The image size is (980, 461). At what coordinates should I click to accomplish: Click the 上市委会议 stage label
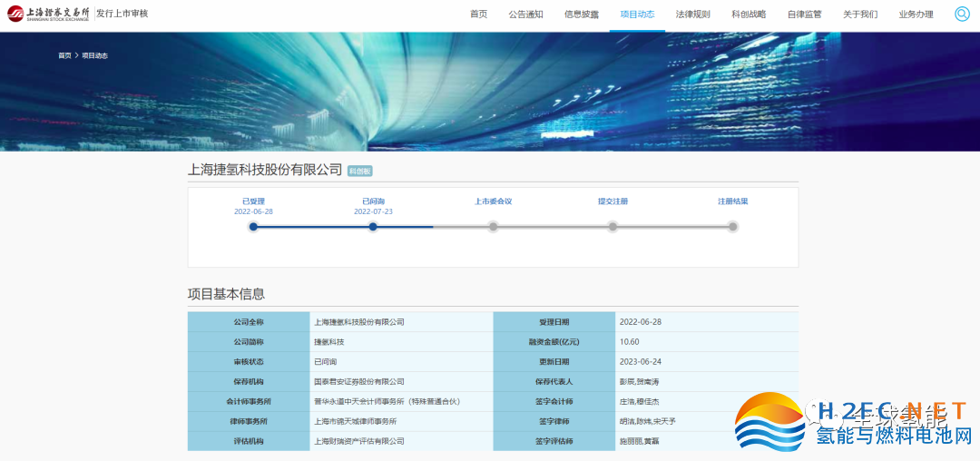[493, 201]
